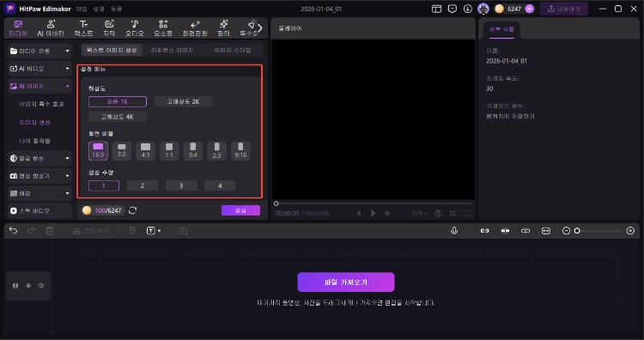The image size is (644, 340).
Task: Click the download circle icon in title bar
Action: pos(468,9)
